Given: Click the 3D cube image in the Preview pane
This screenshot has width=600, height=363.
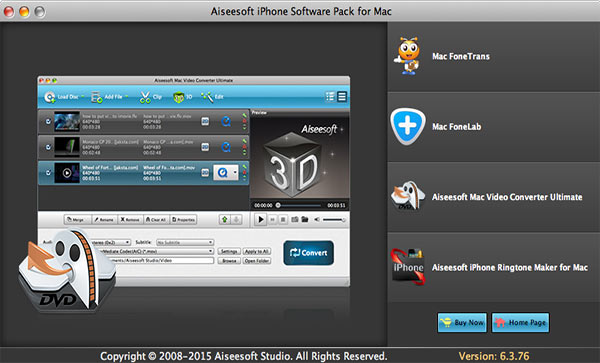Looking at the screenshot, I should [293, 165].
